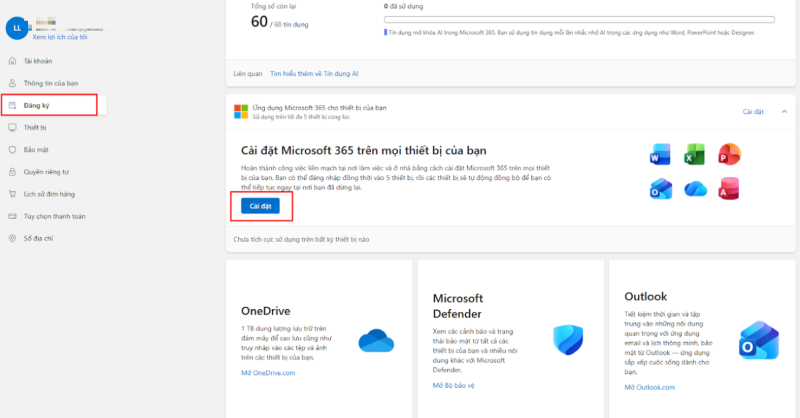Click the LL profile avatar
The image size is (800, 418).
tap(17, 28)
